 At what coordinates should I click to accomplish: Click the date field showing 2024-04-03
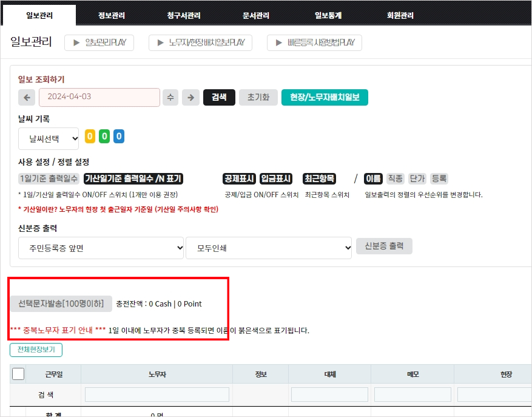click(99, 97)
